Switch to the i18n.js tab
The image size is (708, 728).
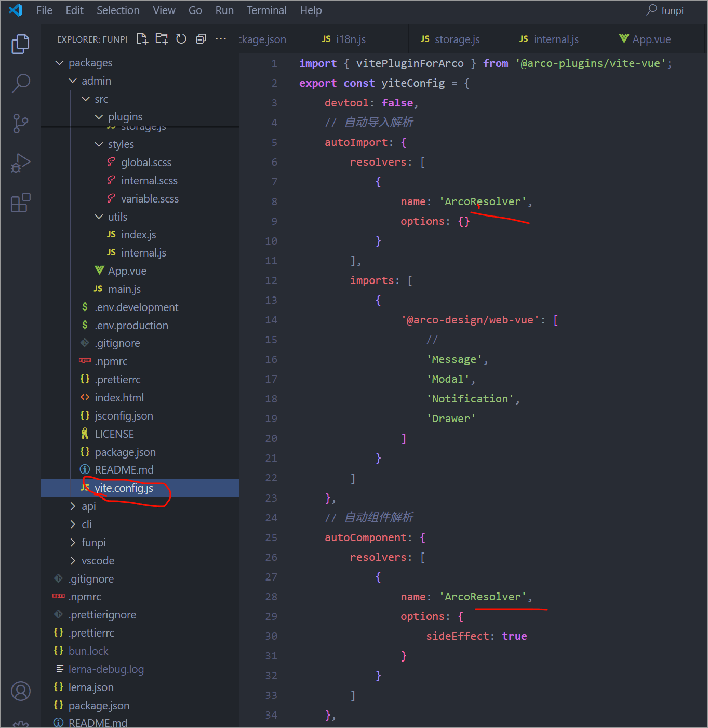point(358,39)
